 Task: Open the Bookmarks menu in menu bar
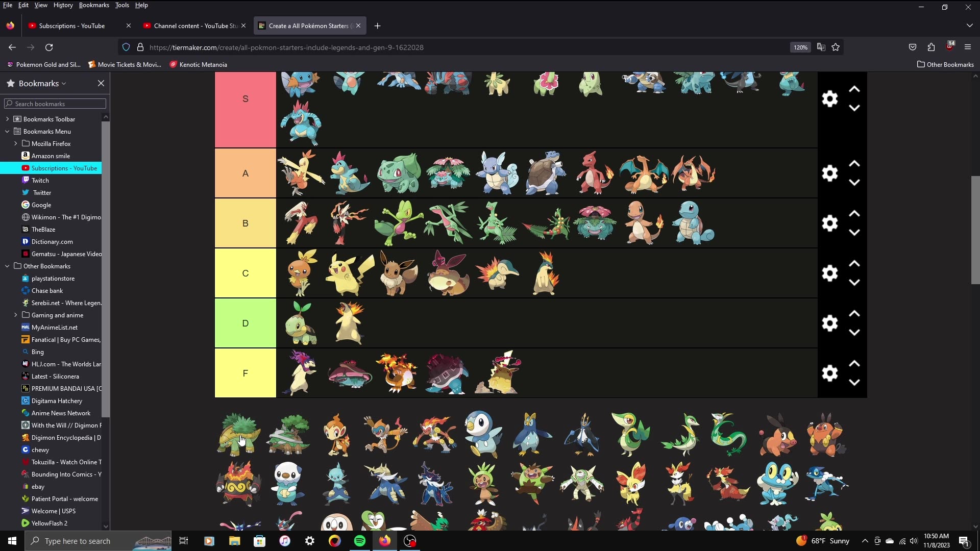[93, 5]
